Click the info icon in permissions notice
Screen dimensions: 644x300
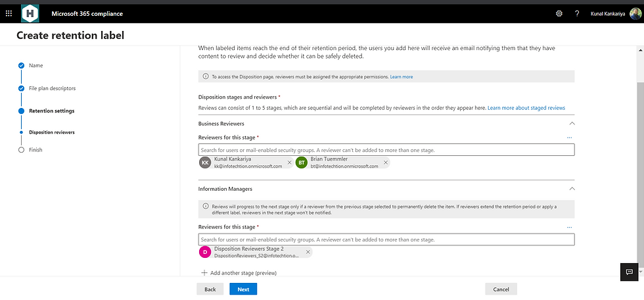click(x=206, y=76)
